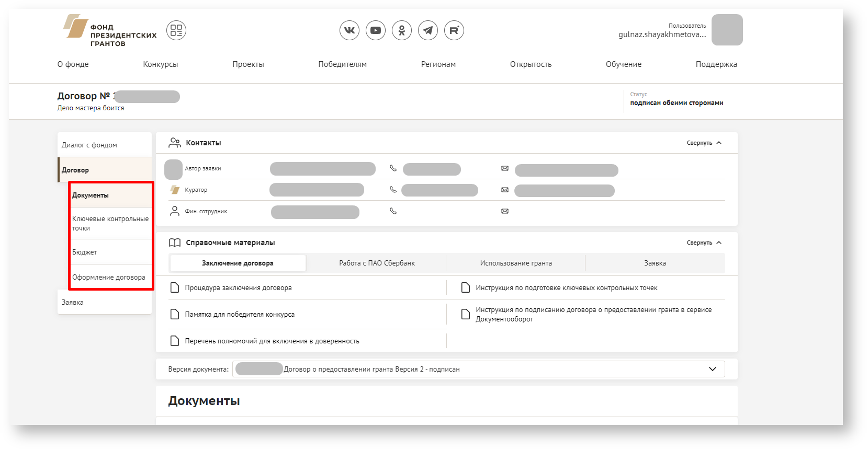This screenshot has height=450, width=868.
Task: Go to Ключевые контрольные точки section
Action: 110,223
